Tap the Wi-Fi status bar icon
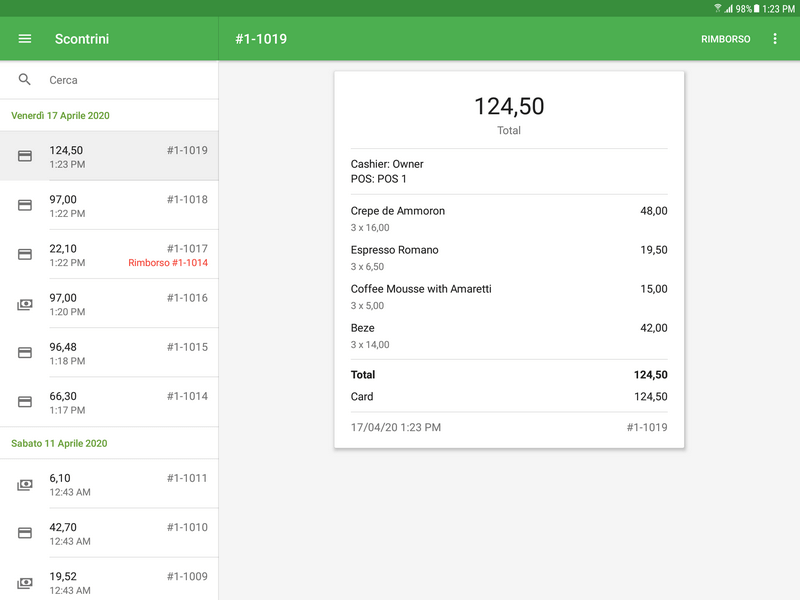Screen dimensions: 800x600 [718, 8]
